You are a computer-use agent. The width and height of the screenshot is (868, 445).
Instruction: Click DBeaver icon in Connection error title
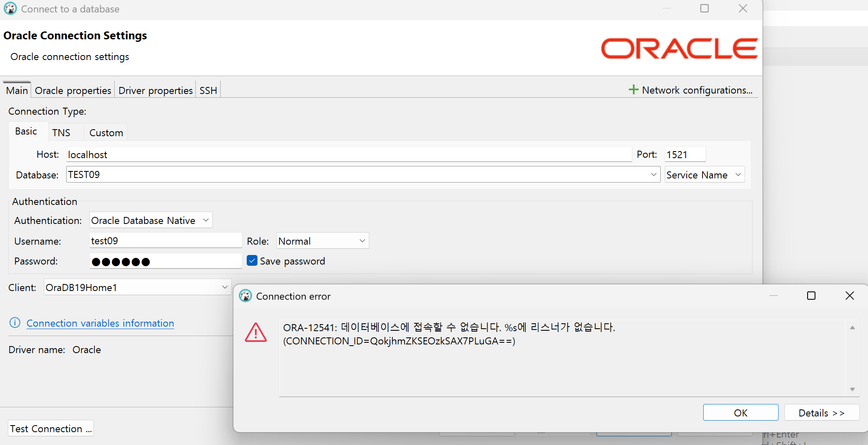pyautogui.click(x=245, y=296)
